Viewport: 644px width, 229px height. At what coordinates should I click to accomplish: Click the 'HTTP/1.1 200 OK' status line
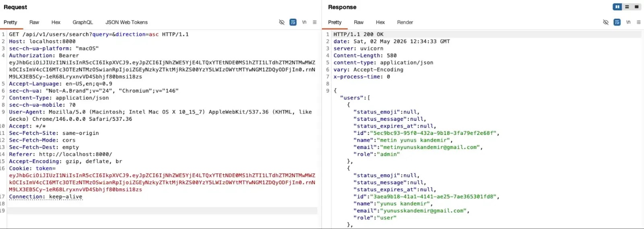click(x=358, y=34)
